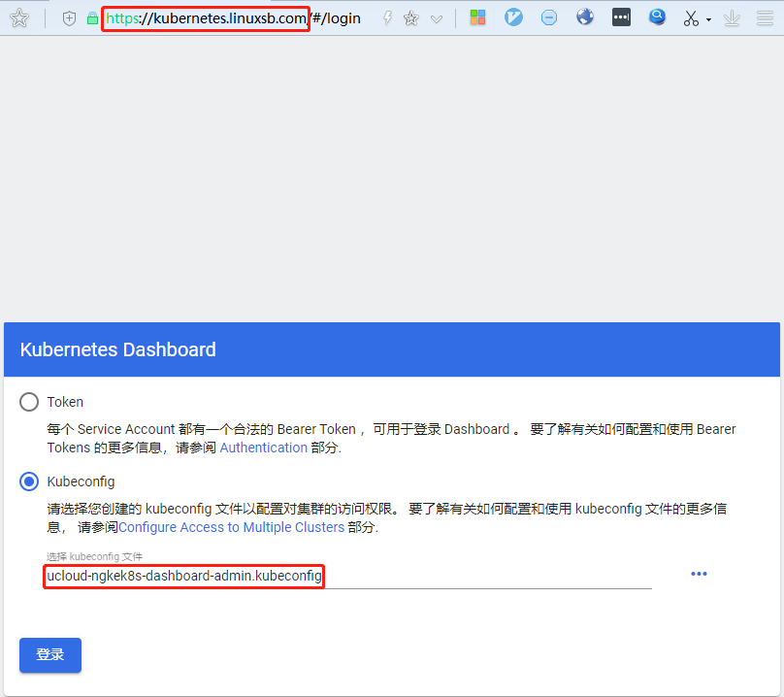Click the lightning bolt icon in address bar
This screenshot has width=784, height=697.
(387, 18)
